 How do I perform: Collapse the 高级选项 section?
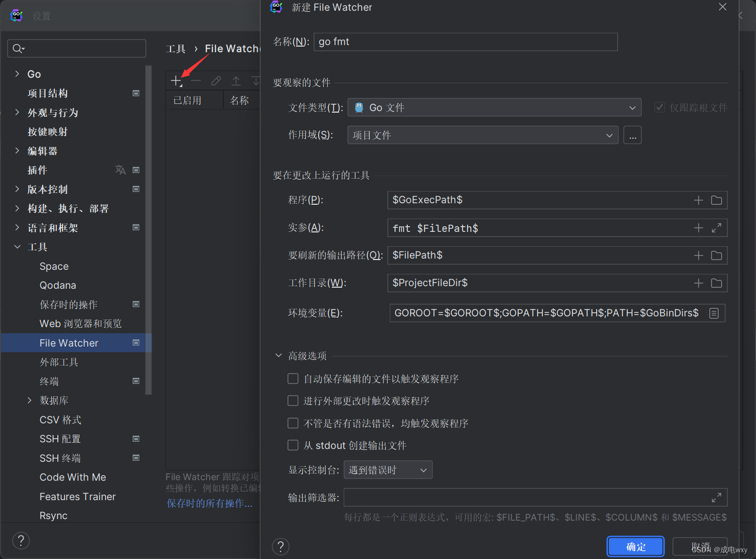click(278, 355)
